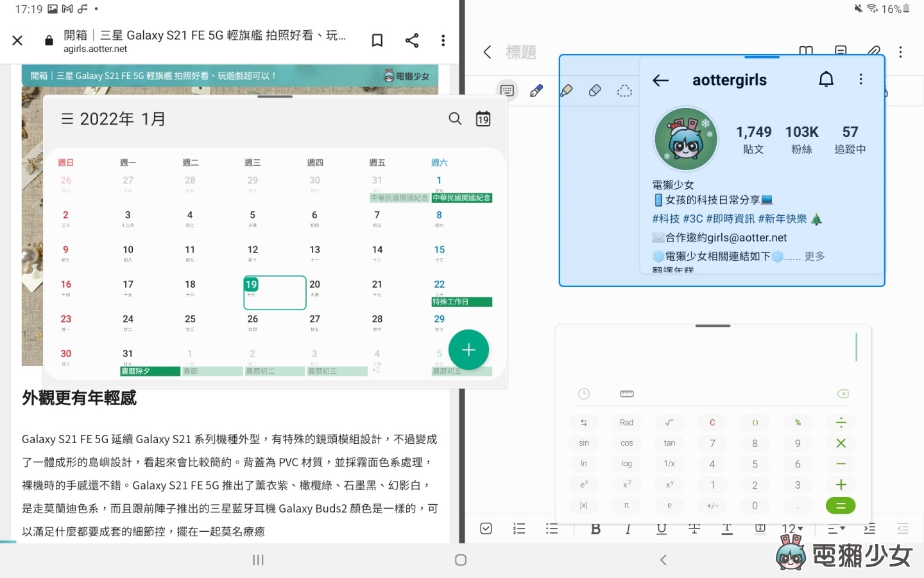Select the lasso selection tool
924x578 pixels.
(625, 91)
